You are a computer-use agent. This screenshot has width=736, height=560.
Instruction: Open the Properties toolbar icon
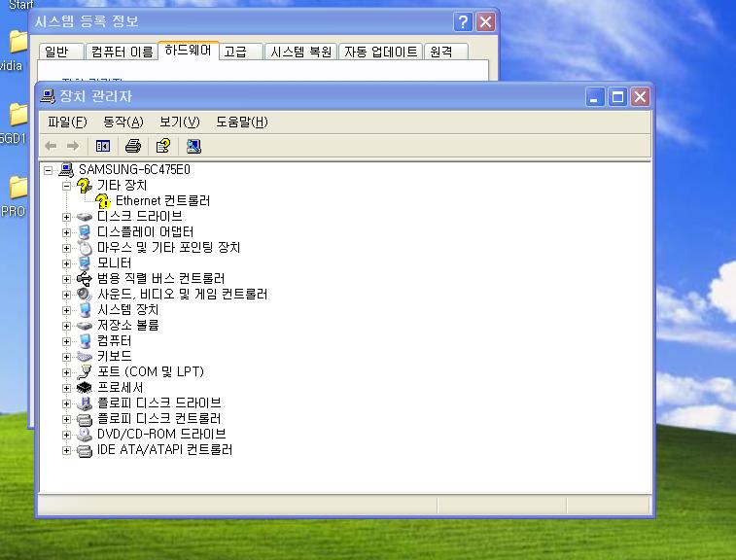[163, 146]
